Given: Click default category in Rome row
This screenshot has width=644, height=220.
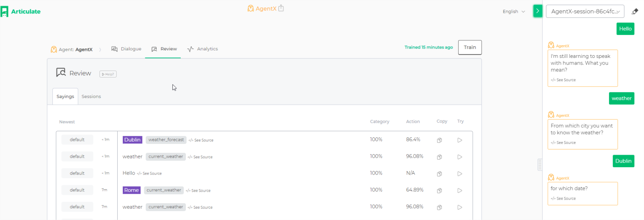Looking at the screenshot, I should 77,190.
